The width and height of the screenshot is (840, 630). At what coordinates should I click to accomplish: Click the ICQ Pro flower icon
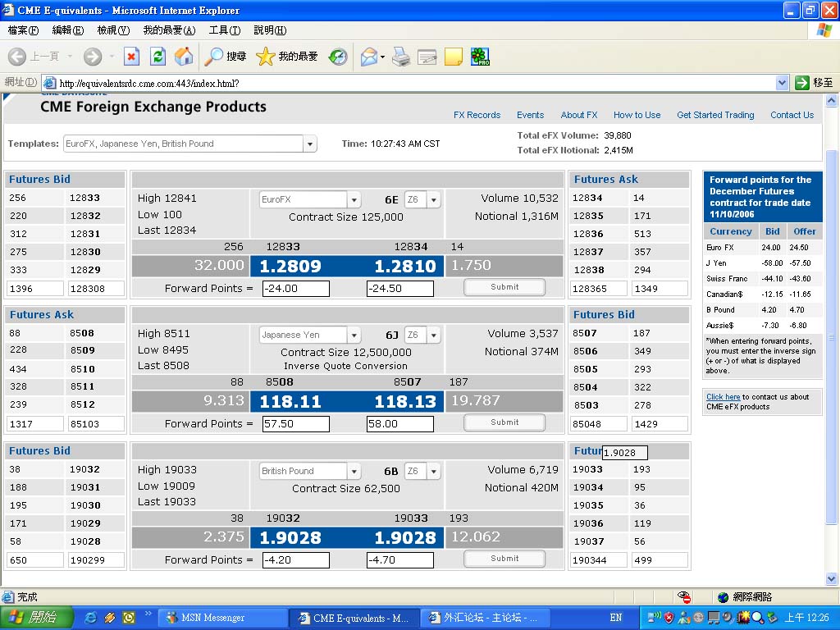point(480,57)
